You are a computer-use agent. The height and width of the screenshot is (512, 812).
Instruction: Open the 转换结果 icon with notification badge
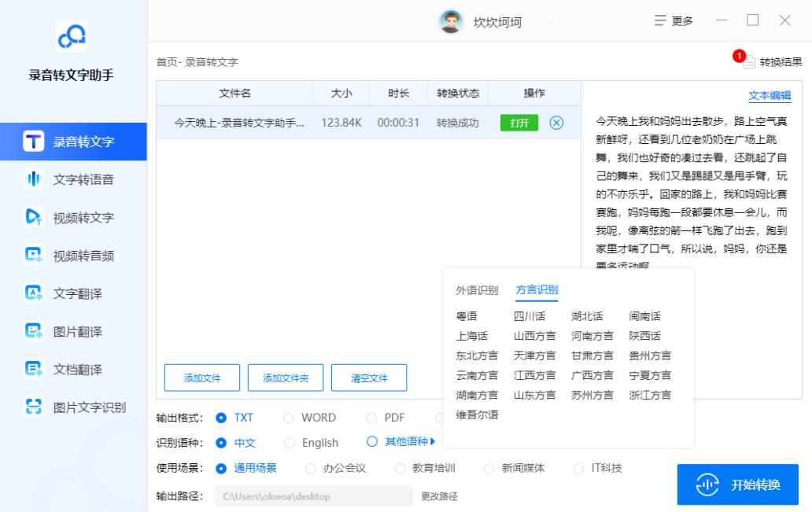pyautogui.click(x=748, y=62)
